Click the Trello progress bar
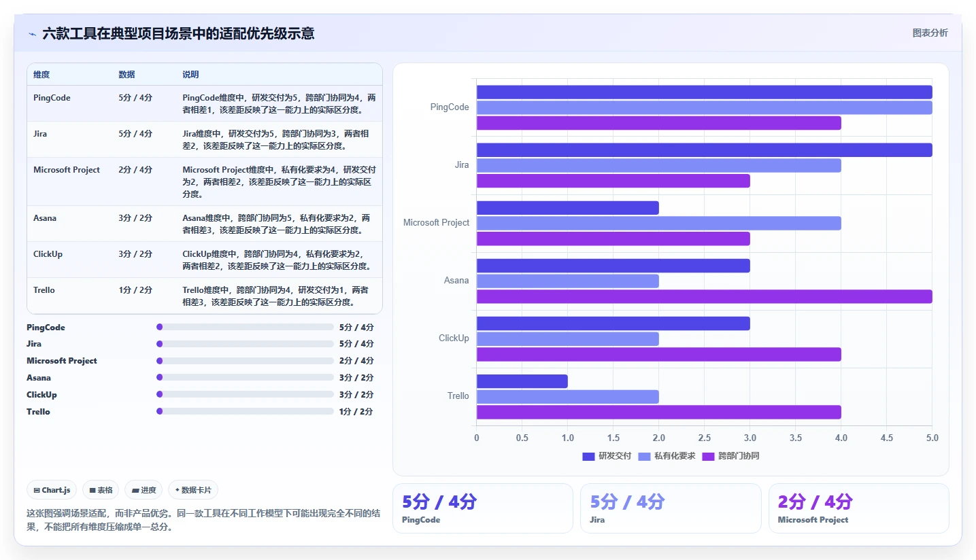The image size is (976, 560). (x=245, y=411)
